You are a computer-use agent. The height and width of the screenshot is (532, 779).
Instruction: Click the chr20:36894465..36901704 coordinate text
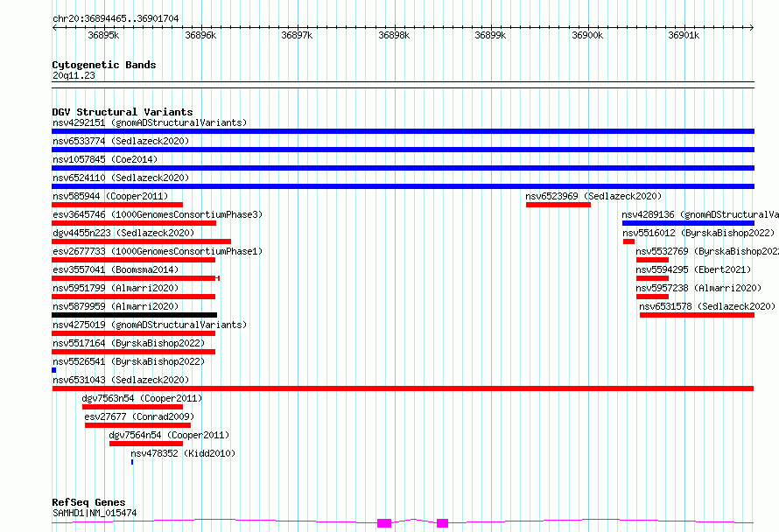(116, 18)
